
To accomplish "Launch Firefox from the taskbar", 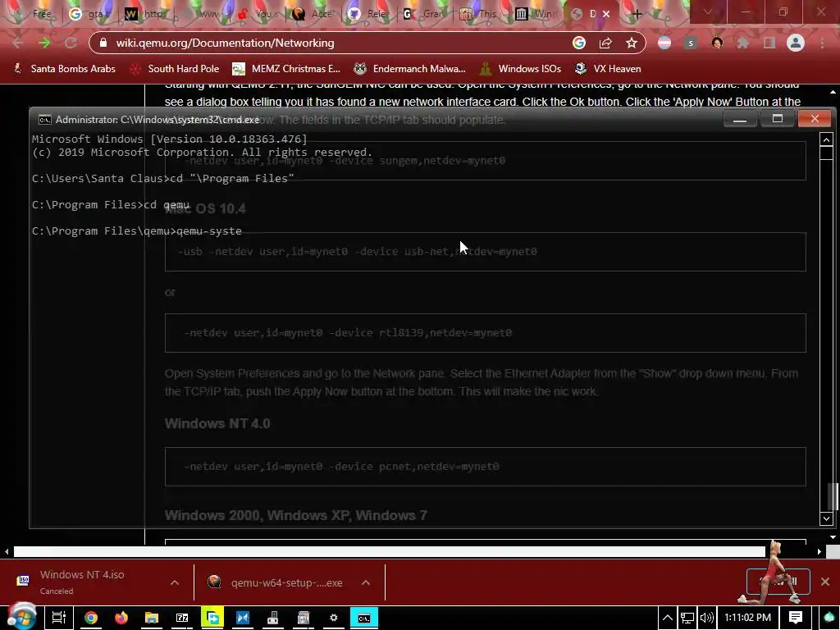I will click(121, 618).
